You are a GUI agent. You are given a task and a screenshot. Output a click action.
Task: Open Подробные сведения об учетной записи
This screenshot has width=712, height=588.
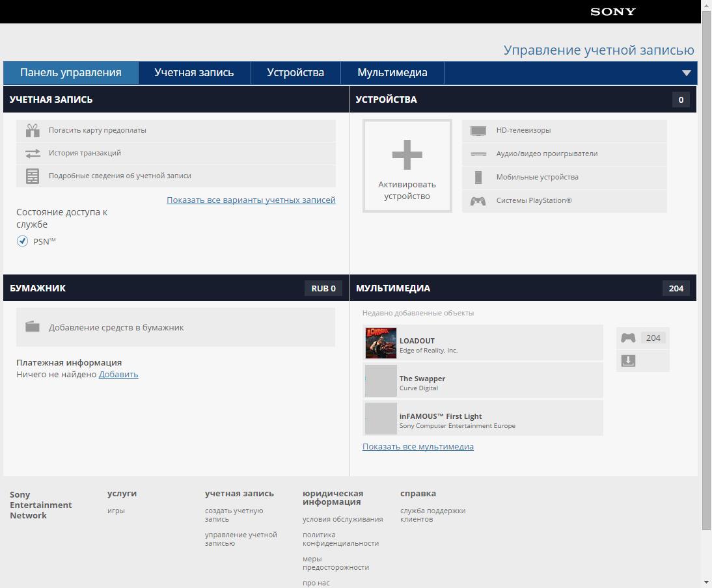[176, 176]
